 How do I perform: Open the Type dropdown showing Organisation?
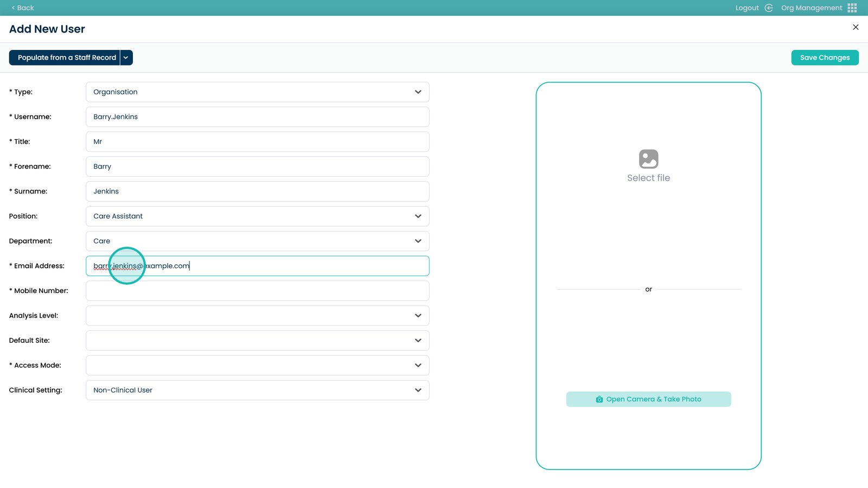pyautogui.click(x=258, y=92)
